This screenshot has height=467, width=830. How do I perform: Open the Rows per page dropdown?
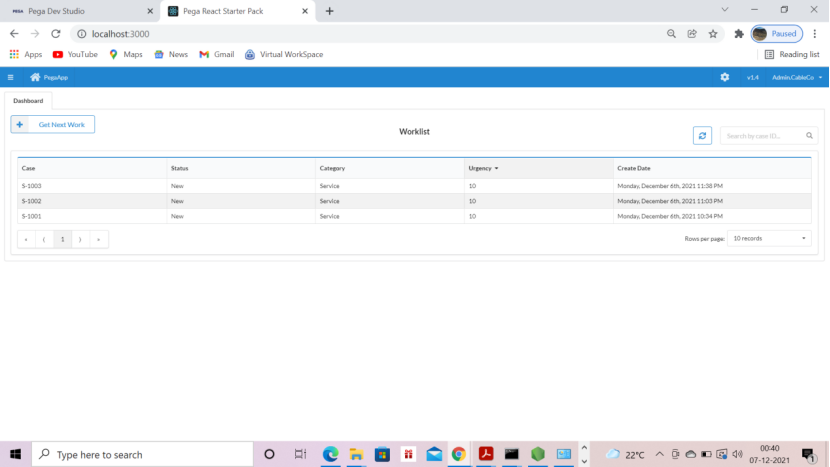point(769,238)
